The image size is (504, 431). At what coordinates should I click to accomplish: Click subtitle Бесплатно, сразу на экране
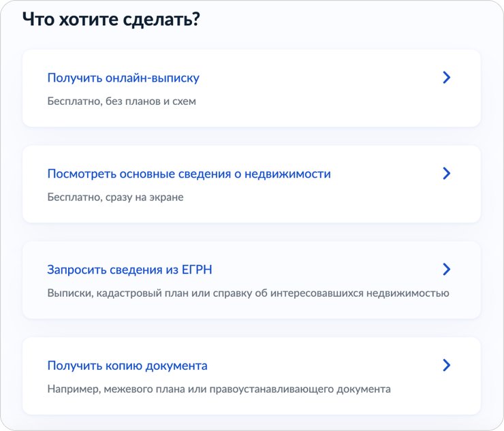[115, 197]
